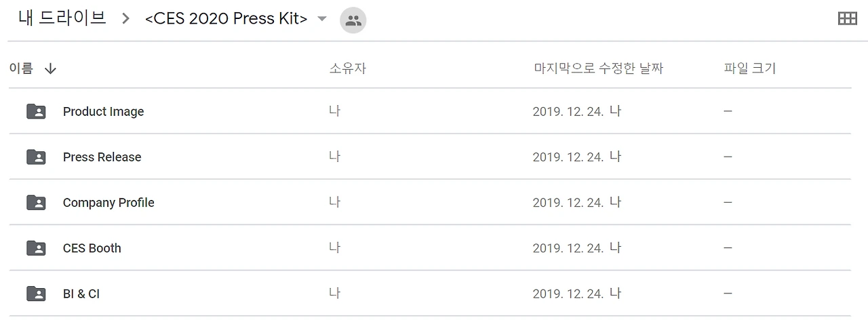
Task: Click the Product Image shared folder icon
Action: pyautogui.click(x=36, y=111)
